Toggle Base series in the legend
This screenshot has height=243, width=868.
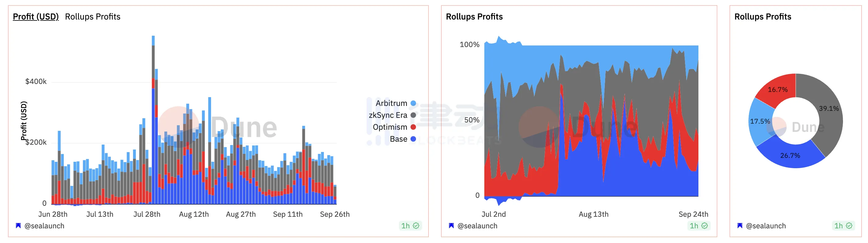tap(398, 139)
